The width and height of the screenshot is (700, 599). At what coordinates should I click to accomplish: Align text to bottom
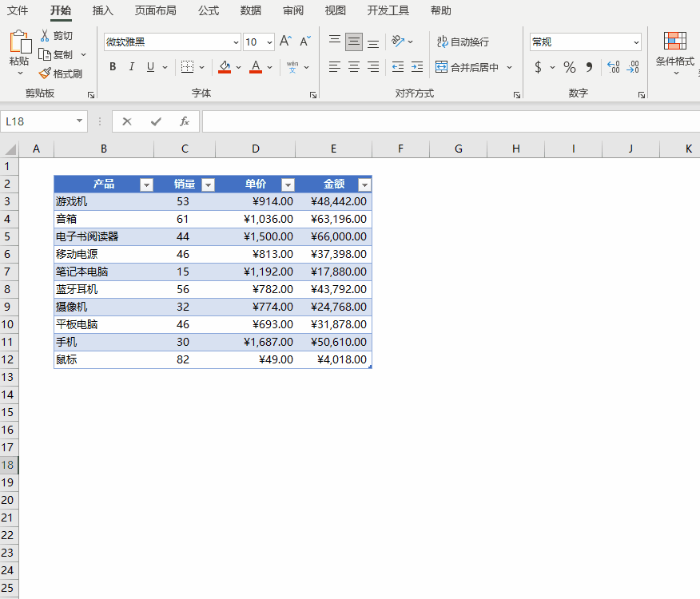point(373,42)
